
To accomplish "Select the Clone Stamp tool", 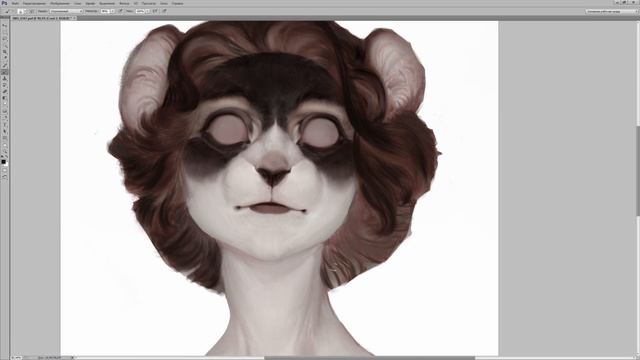I will (5, 78).
